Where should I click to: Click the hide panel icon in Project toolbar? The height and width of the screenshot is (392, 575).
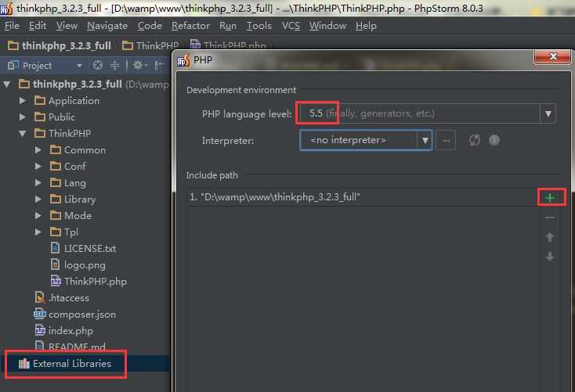click(x=159, y=65)
